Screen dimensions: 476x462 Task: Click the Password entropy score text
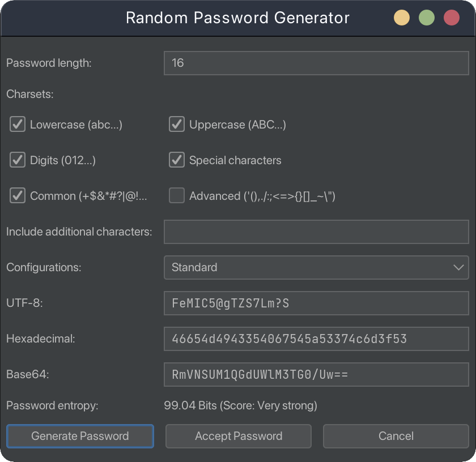click(x=241, y=405)
